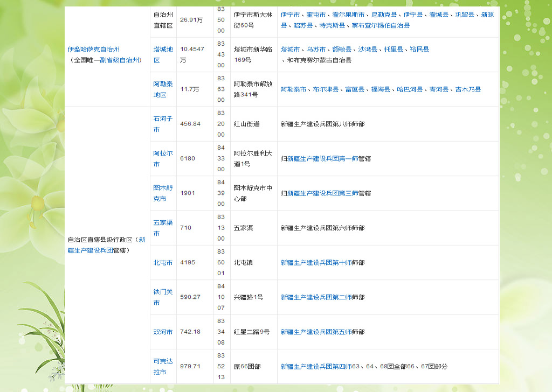Screen dimensions: 552x392
Task: Open the 塔城地区 link
Action: tap(163, 54)
